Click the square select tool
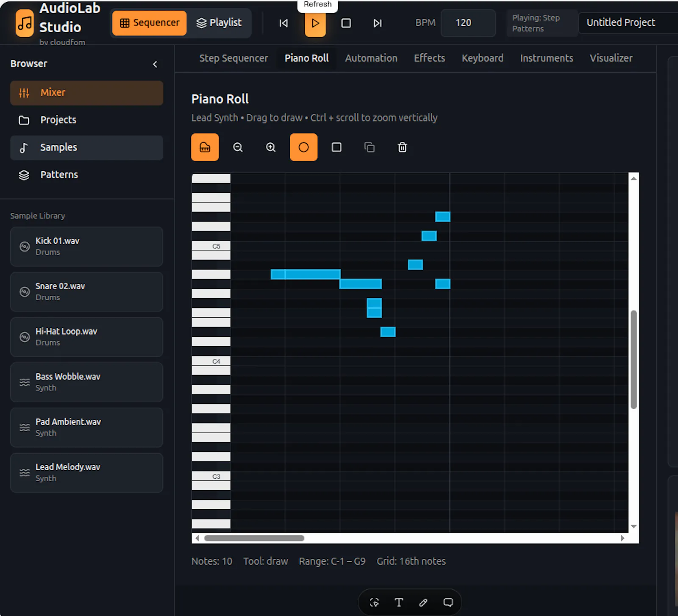Viewport: 678px width, 616px height. point(336,147)
